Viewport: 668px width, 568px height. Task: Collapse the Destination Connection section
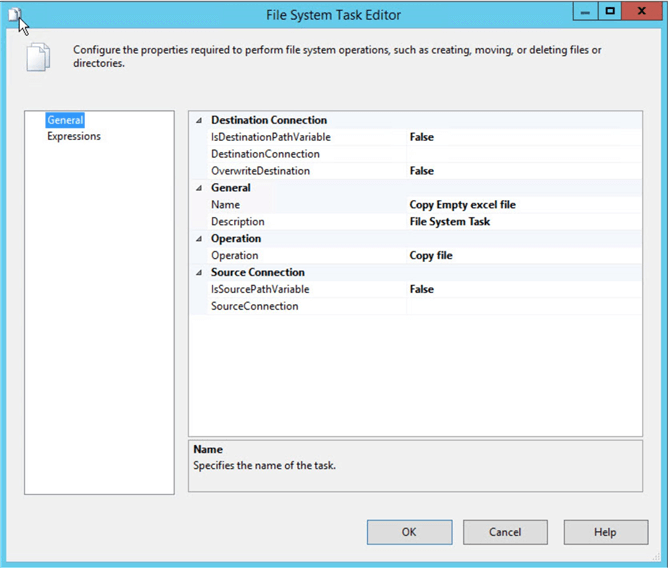[x=199, y=121]
